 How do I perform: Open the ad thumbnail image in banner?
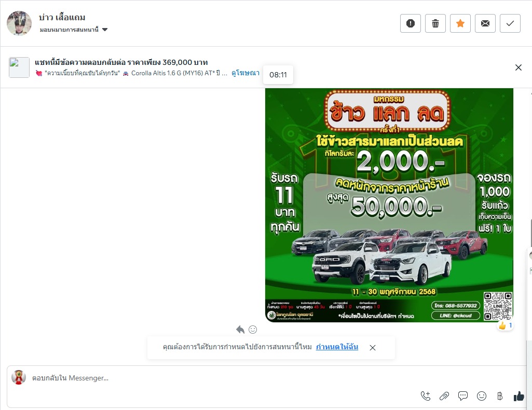tap(19, 67)
